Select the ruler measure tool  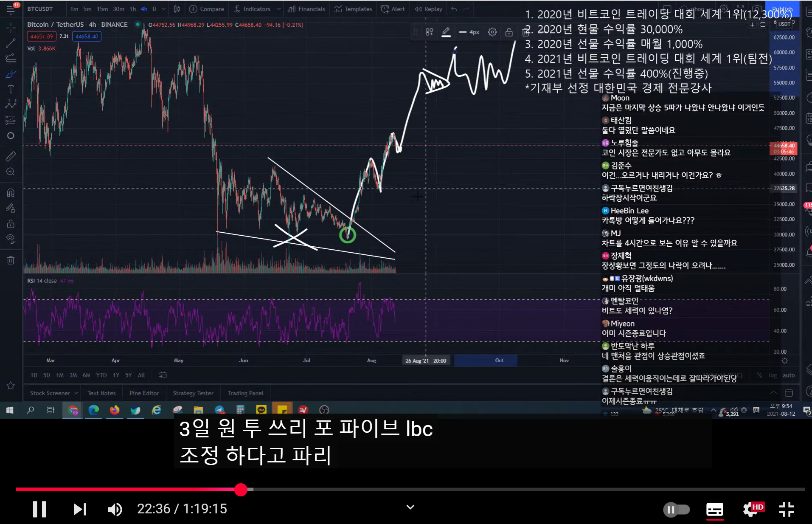11,156
